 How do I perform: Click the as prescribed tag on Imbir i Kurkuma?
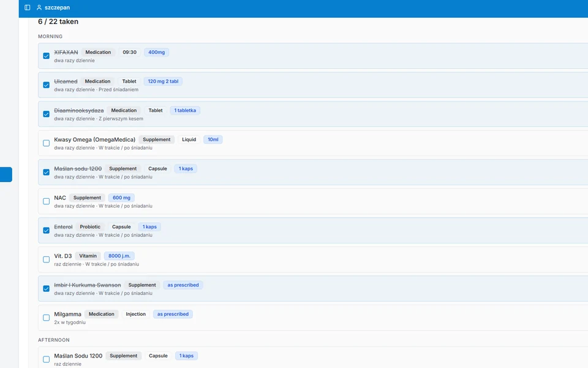coord(183,285)
